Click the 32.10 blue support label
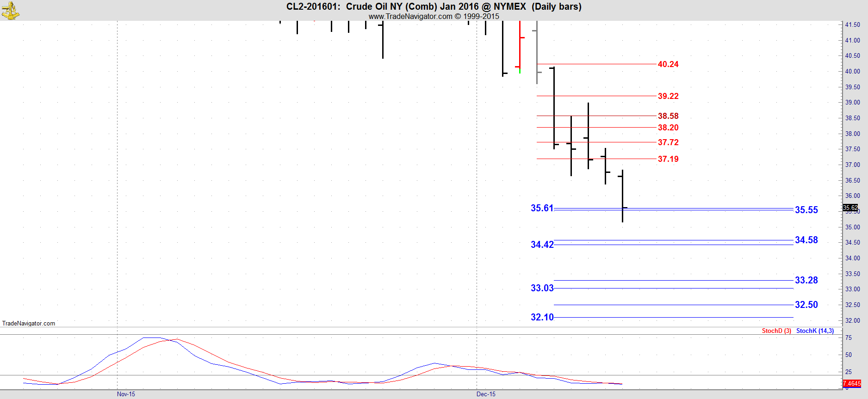The width and height of the screenshot is (868, 399). coord(542,317)
